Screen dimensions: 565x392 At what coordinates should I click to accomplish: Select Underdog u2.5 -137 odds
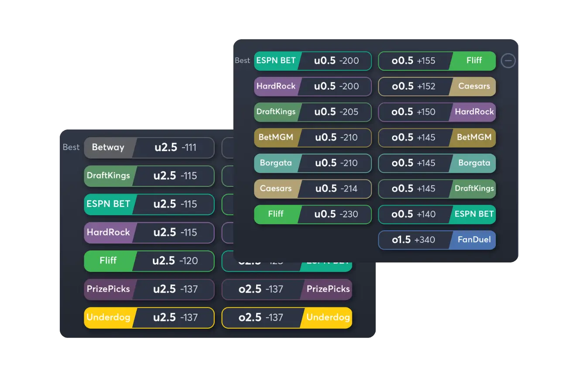[x=149, y=317]
